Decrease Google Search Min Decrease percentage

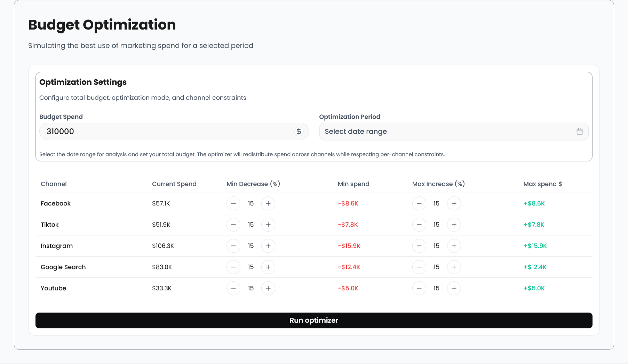click(233, 267)
